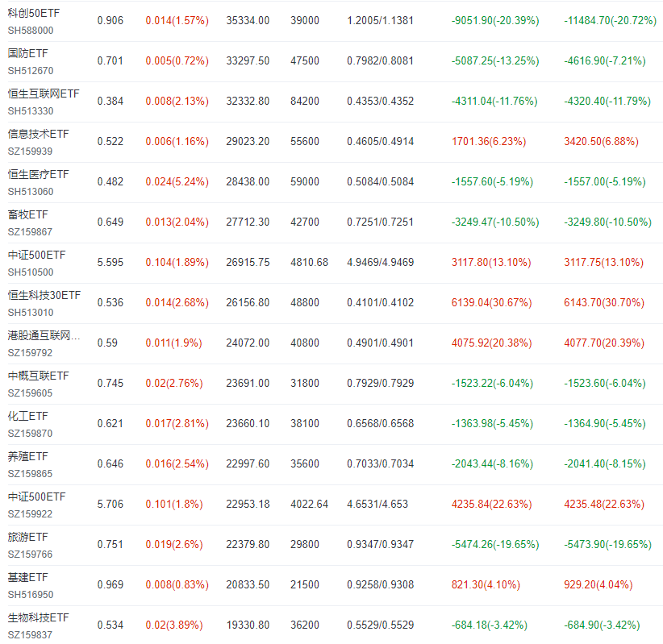Open the 生物科技ETF fund name

(x=39, y=617)
